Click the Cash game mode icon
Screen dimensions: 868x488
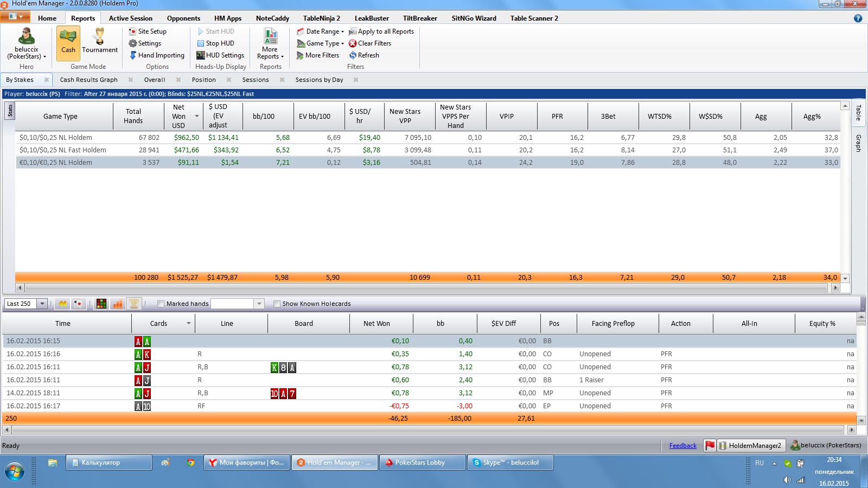tap(68, 37)
